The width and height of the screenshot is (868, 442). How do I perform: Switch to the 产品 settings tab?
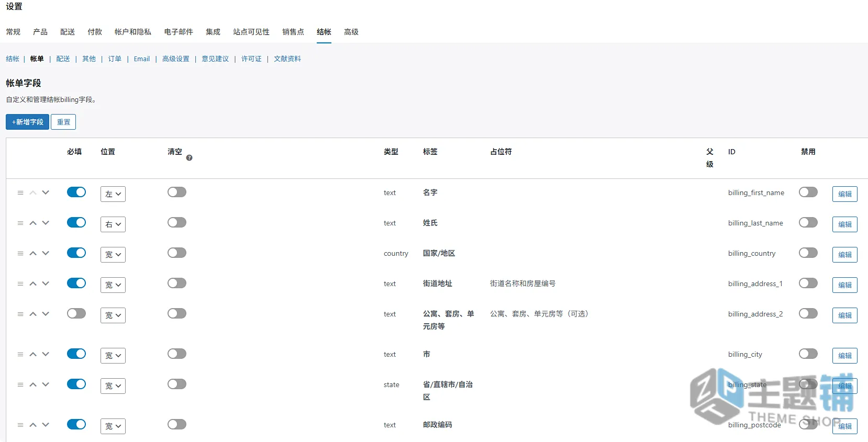coord(40,32)
